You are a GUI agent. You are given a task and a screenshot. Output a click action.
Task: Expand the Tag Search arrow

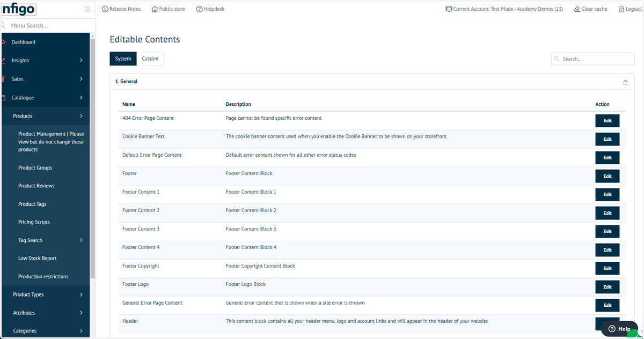(x=81, y=240)
